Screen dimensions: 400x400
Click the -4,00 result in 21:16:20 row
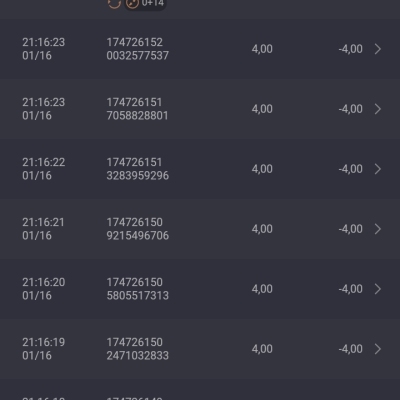(351, 289)
